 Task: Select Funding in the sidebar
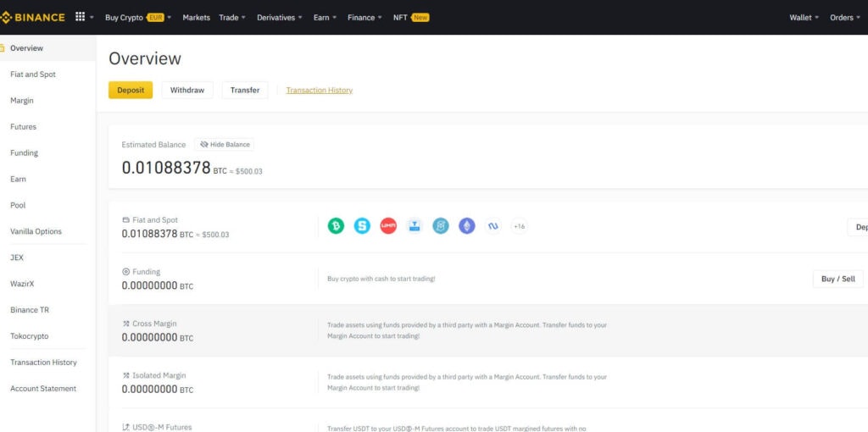[25, 153]
